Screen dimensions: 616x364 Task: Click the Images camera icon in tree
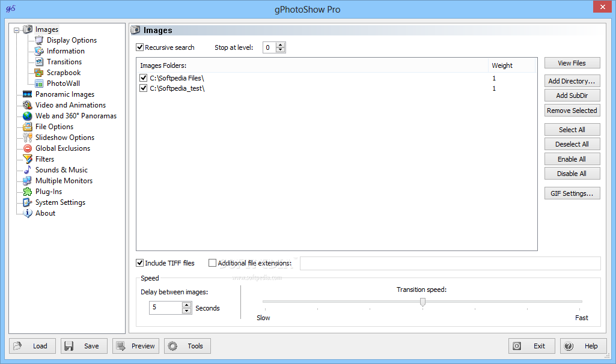[28, 29]
